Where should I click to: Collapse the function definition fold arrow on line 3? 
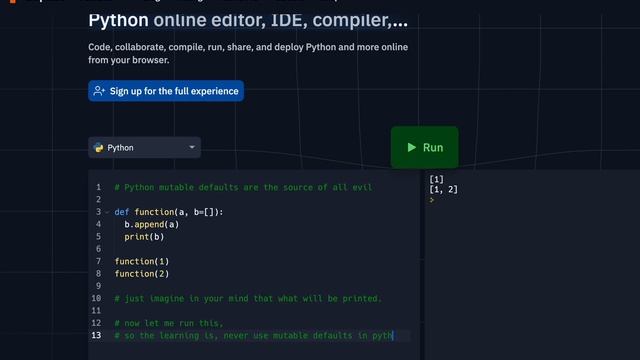click(x=107, y=212)
